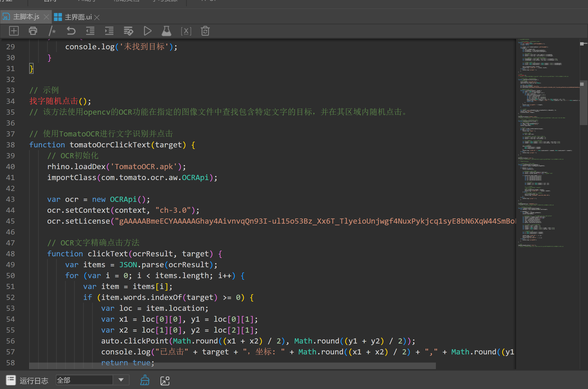The height and width of the screenshot is (389, 588).
Task: Click the trash refresh icon
Action: pos(205,31)
